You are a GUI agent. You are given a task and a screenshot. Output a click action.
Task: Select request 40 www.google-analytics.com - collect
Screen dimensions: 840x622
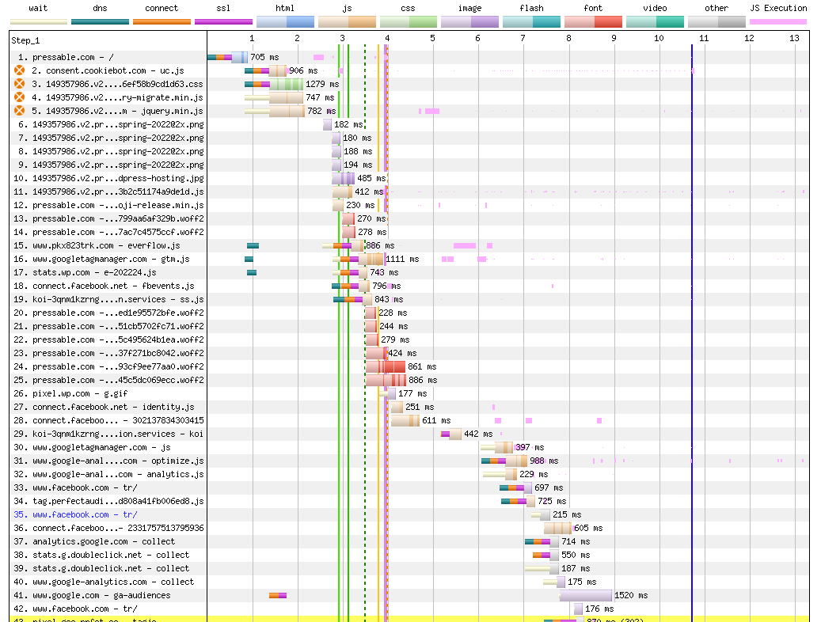coord(104,582)
